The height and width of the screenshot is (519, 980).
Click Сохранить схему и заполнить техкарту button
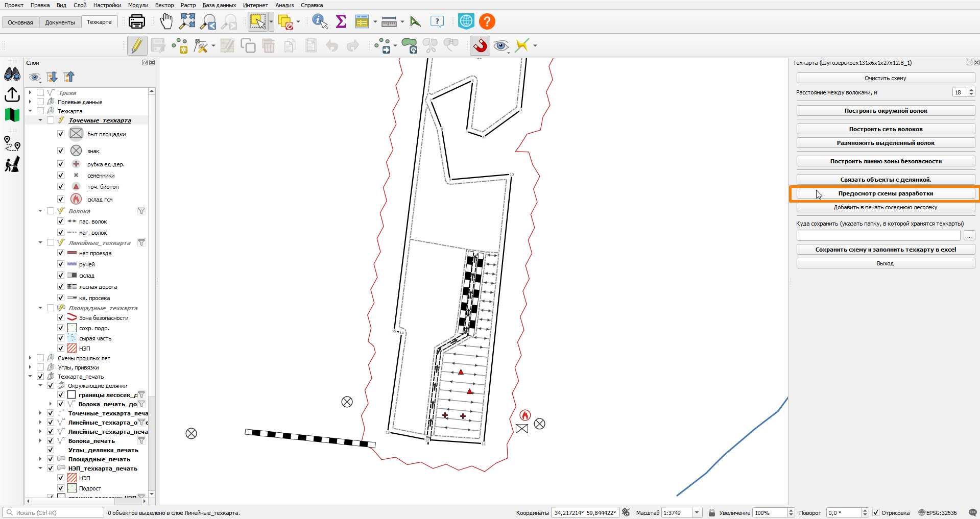[886, 250]
